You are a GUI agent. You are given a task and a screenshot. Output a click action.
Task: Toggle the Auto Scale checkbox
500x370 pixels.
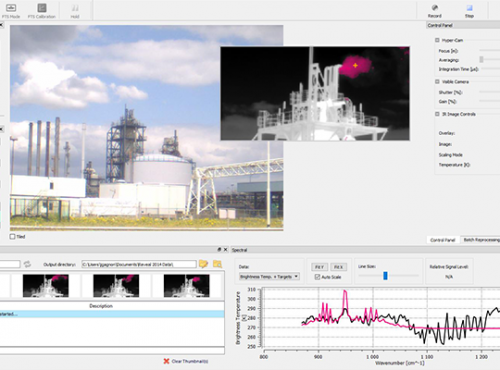317,277
